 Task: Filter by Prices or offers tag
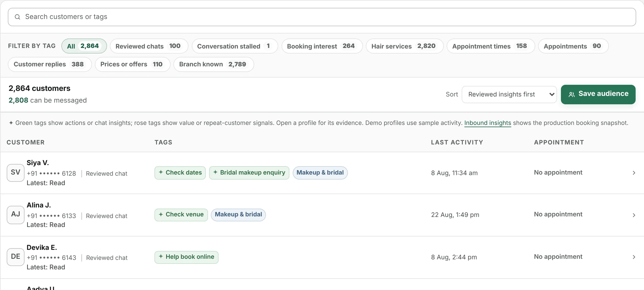[x=132, y=64]
